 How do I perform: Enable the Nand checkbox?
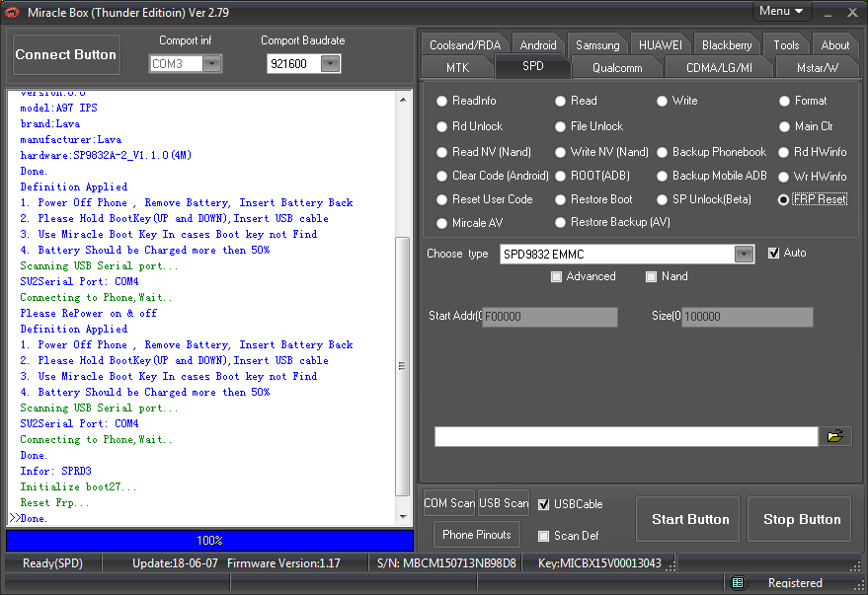651,276
